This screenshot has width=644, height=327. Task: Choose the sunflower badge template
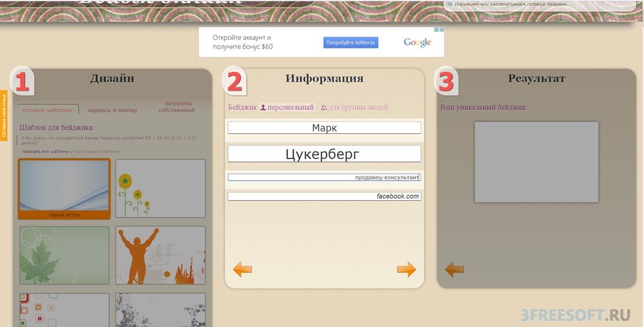pos(160,189)
